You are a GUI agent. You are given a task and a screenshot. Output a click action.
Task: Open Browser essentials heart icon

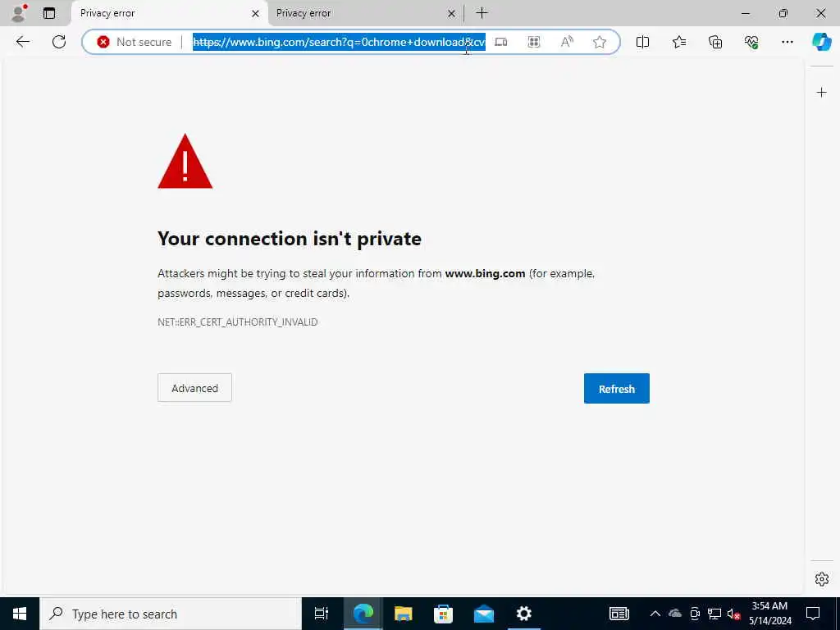coord(751,42)
